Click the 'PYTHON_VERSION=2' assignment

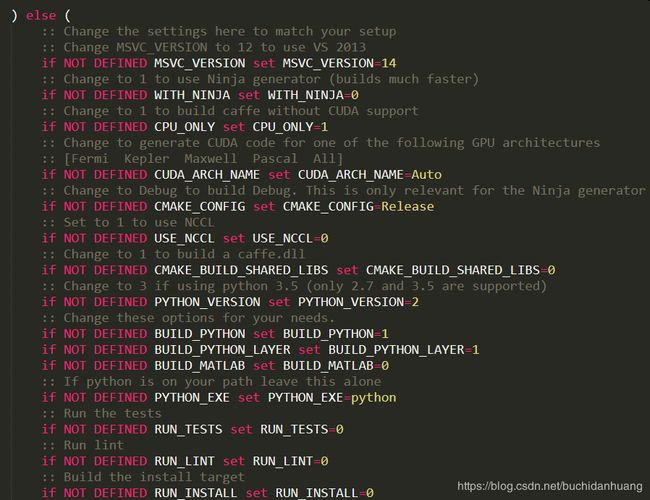[x=358, y=302]
